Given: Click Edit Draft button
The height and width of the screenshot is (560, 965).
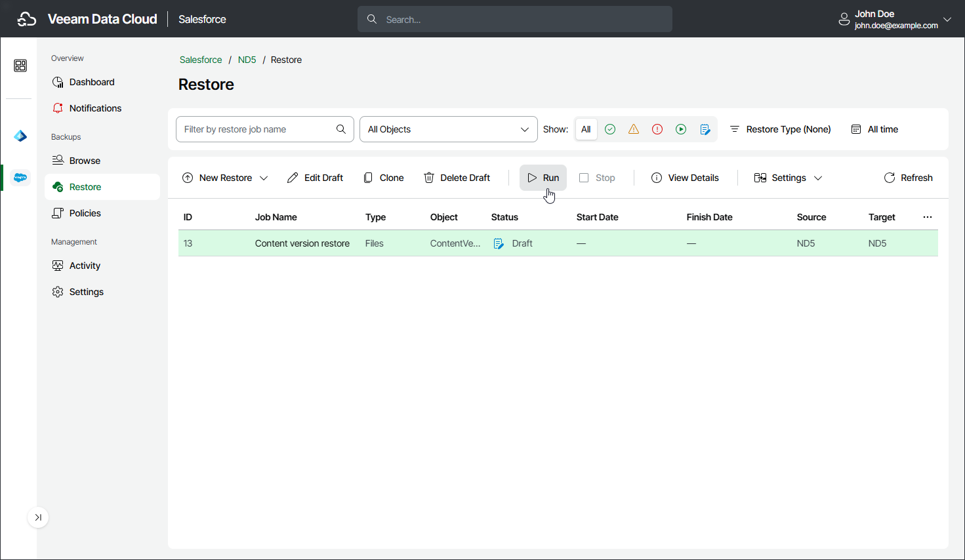Looking at the screenshot, I should point(316,178).
